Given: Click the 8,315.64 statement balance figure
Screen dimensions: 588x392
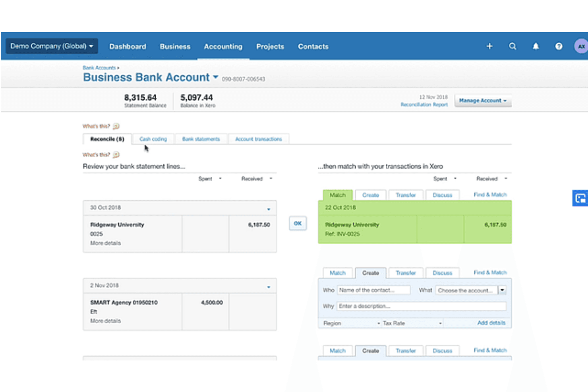Looking at the screenshot, I should (x=140, y=97).
